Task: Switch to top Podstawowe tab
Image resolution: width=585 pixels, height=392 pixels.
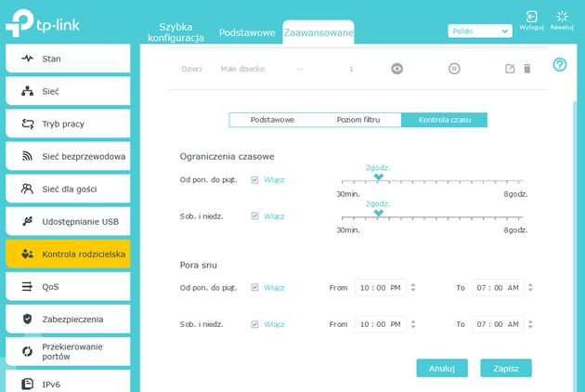Action: click(x=247, y=33)
